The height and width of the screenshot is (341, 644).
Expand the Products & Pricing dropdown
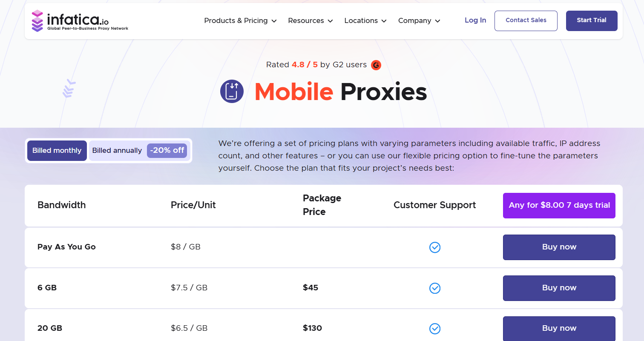(240, 21)
